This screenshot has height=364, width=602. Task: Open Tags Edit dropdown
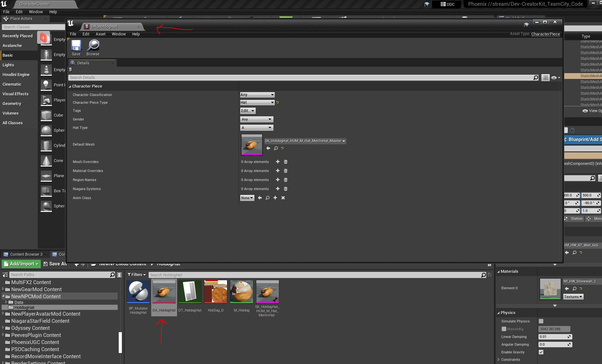tap(248, 111)
